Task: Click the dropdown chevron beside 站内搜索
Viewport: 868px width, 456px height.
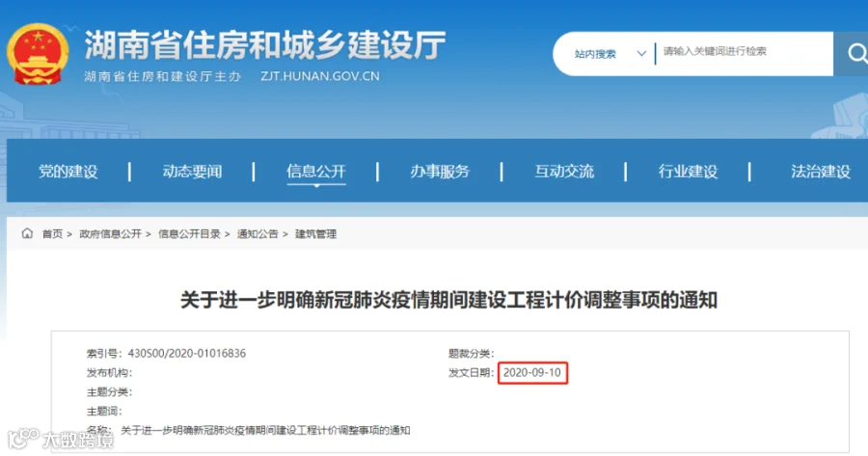Action: (641, 54)
